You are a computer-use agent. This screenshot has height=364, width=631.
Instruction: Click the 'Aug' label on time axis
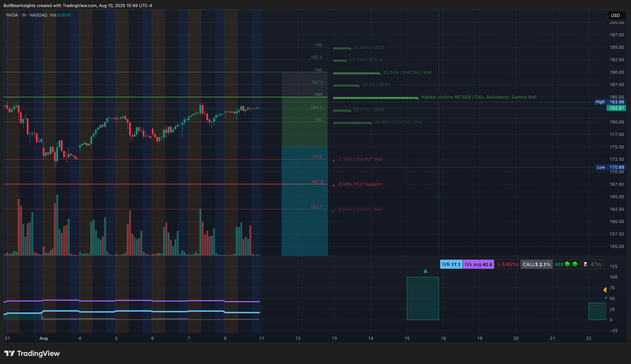coord(43,338)
